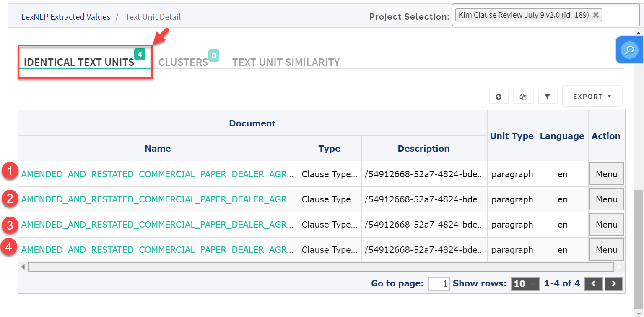The width and height of the screenshot is (644, 317).
Task: Remove Kim Clause Review project tag
Action: [x=595, y=15]
